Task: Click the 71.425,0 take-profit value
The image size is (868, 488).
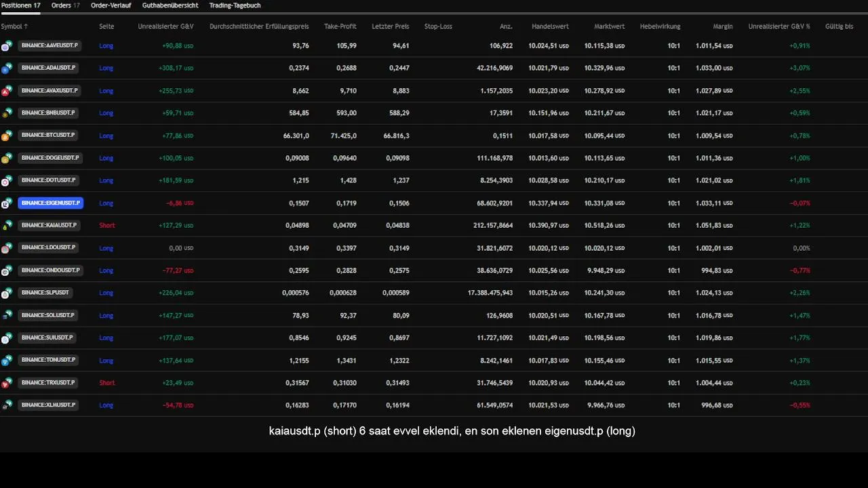Action: [x=343, y=136]
